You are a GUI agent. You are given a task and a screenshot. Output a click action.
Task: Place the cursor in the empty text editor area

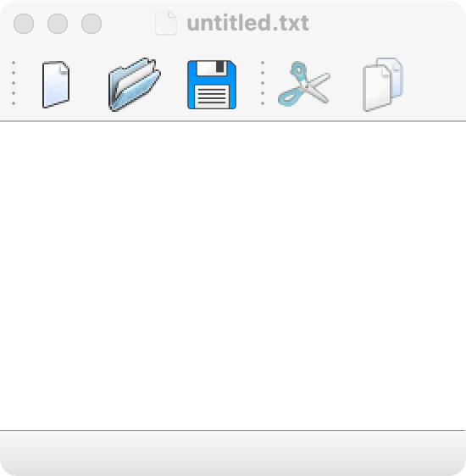pyautogui.click(x=232, y=275)
